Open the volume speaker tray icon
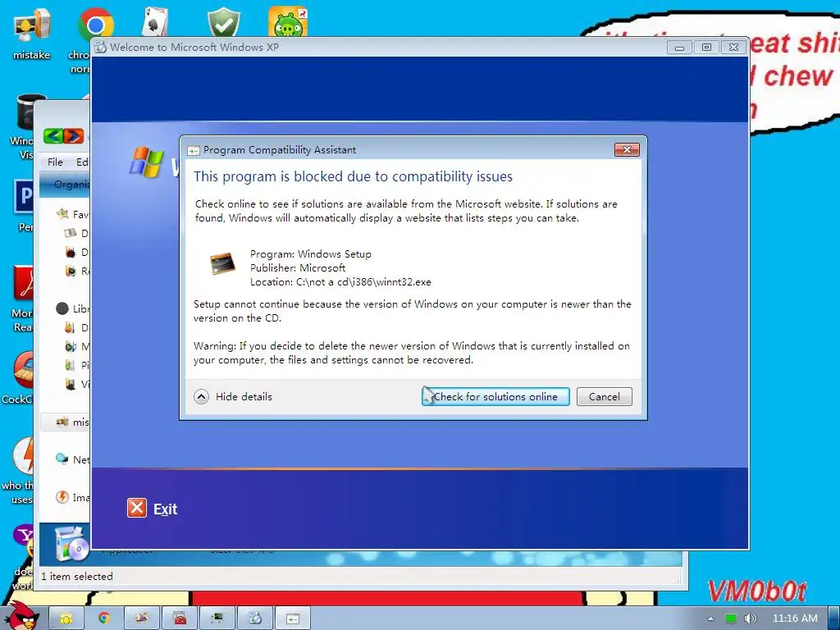This screenshot has height=630, width=840. (x=750, y=619)
